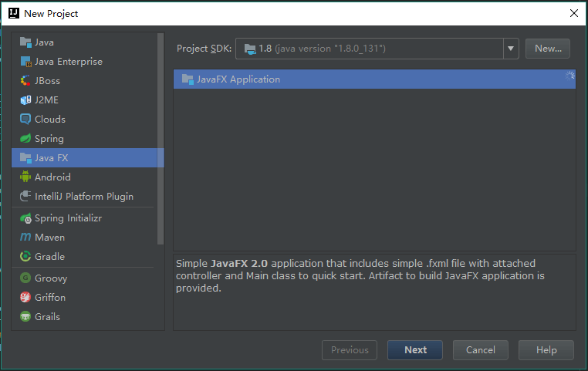Select Spring Initializr label
Screen dimensions: 588x371
click(x=68, y=218)
